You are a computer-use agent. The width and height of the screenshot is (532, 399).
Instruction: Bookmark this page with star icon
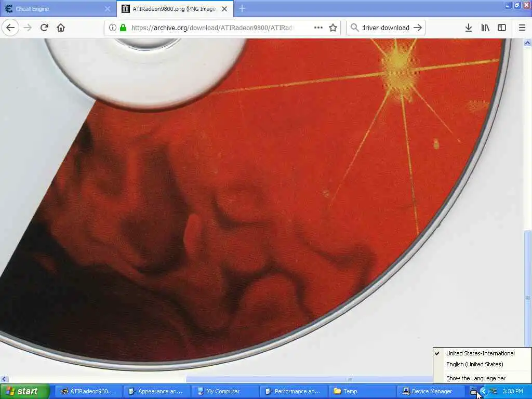click(x=333, y=28)
